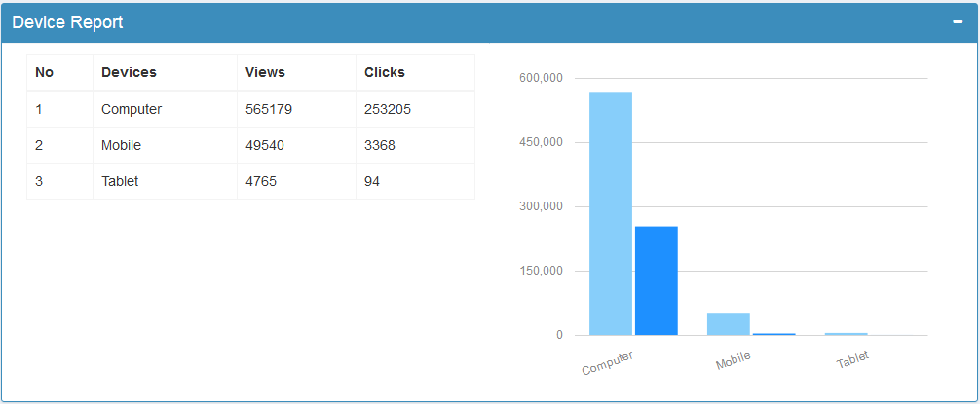Click the Clicks column header
Viewport: 980px width, 404px height.
(385, 72)
